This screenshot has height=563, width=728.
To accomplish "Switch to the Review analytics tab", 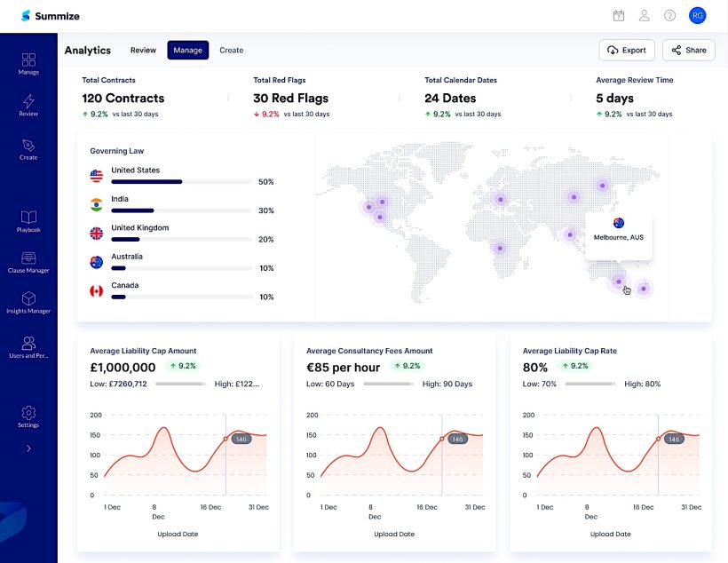I will click(143, 50).
